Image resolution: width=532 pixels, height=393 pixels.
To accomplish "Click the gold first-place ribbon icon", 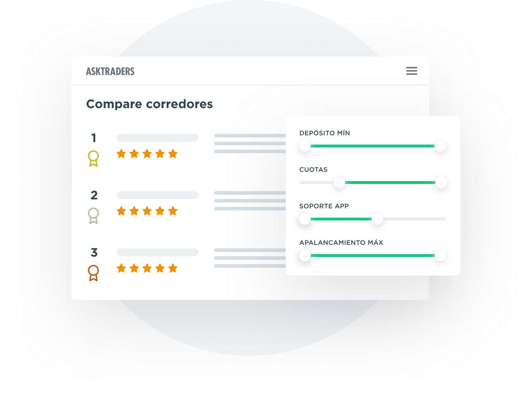I will click(93, 158).
